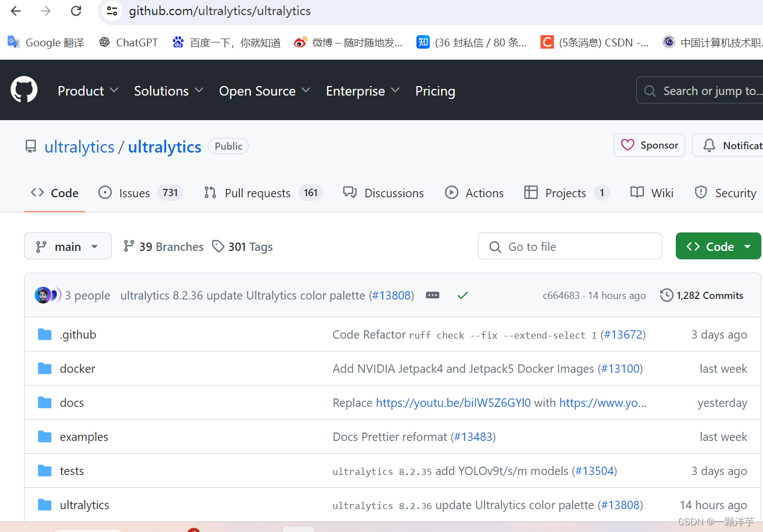View the 39 Branches link
Viewport: 763px width, 532px height.
coord(163,246)
